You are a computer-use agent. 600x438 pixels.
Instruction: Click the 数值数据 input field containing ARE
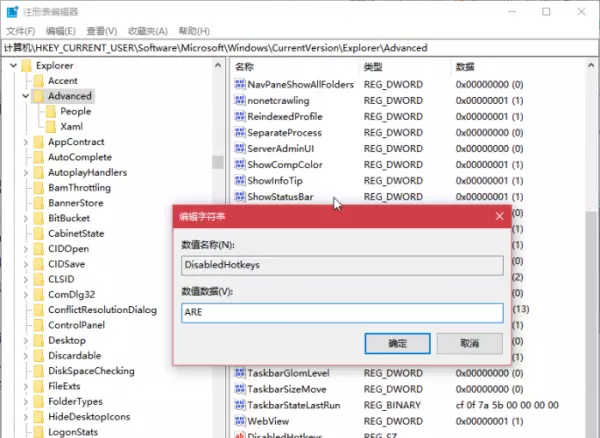tap(342, 313)
